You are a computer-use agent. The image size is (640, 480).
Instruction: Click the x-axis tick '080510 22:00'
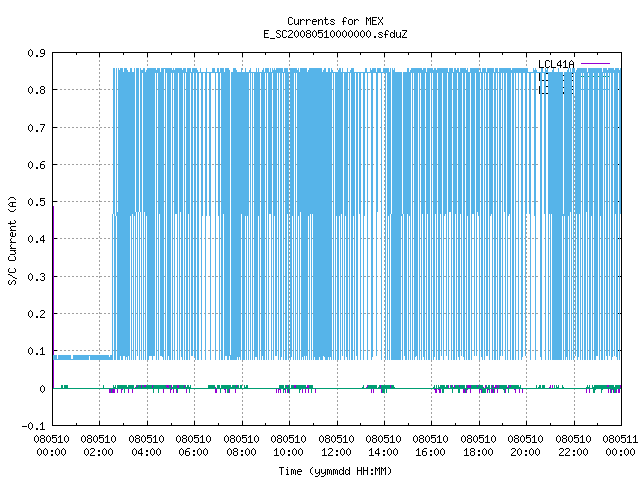[x=574, y=446]
